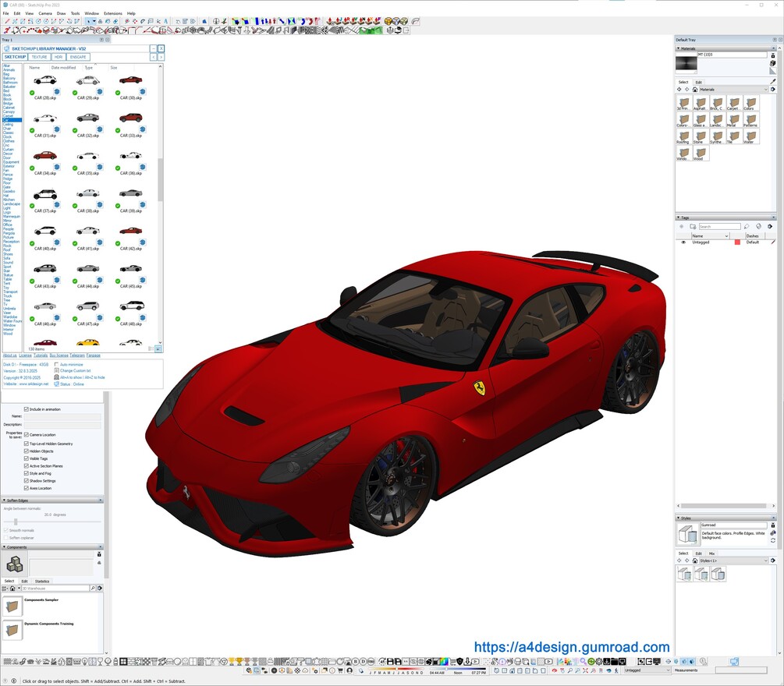
Task: Click the shadow time of day slider
Action: (x=459, y=668)
